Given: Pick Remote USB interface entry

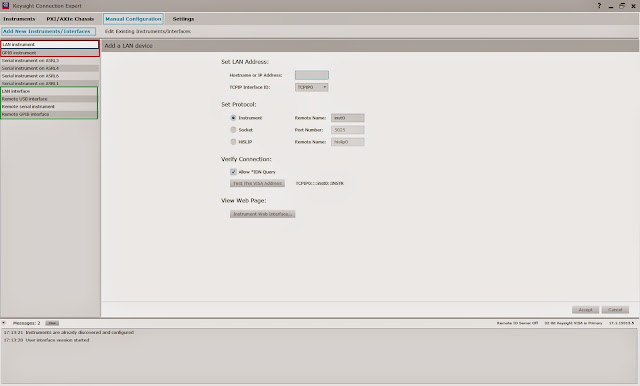Looking at the screenshot, I should pyautogui.click(x=49, y=99).
